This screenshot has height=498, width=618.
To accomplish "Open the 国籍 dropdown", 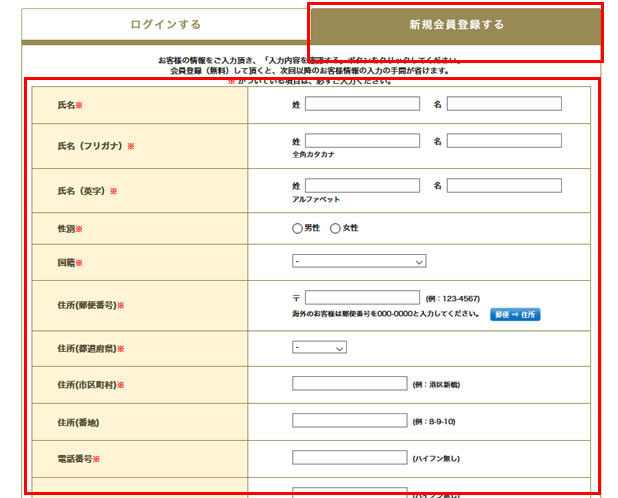I will tap(359, 261).
